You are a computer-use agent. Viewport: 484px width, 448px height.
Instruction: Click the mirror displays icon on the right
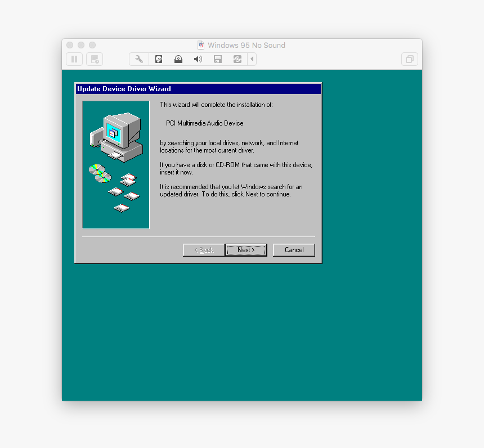point(409,59)
